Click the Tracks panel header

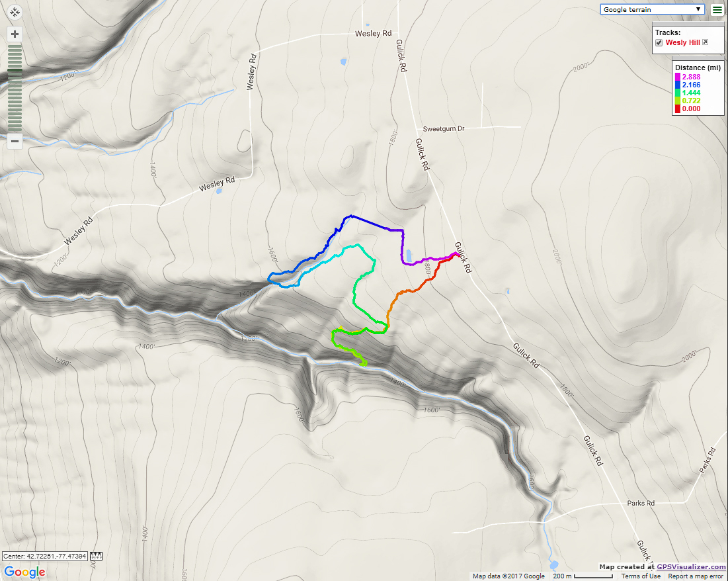[668, 32]
